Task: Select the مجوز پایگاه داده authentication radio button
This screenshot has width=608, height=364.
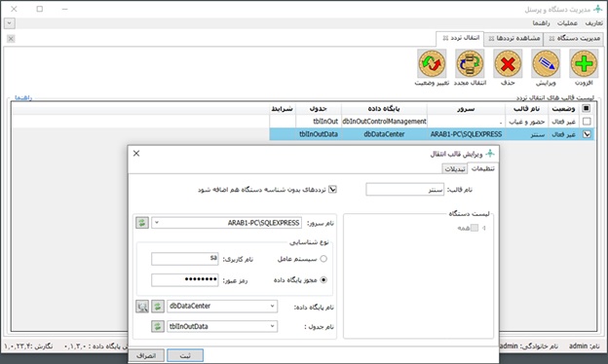Action: pos(323,279)
